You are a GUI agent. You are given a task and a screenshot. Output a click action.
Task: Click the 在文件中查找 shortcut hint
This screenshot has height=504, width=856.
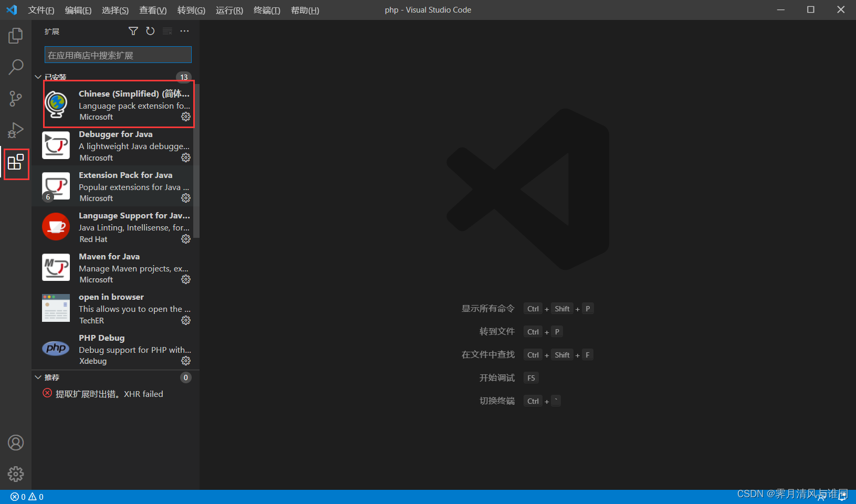click(527, 355)
